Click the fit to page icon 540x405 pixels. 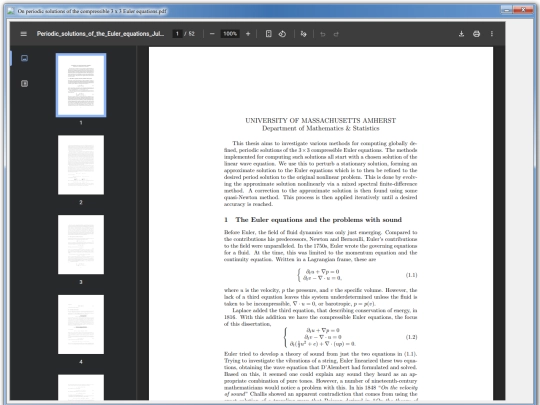269,34
